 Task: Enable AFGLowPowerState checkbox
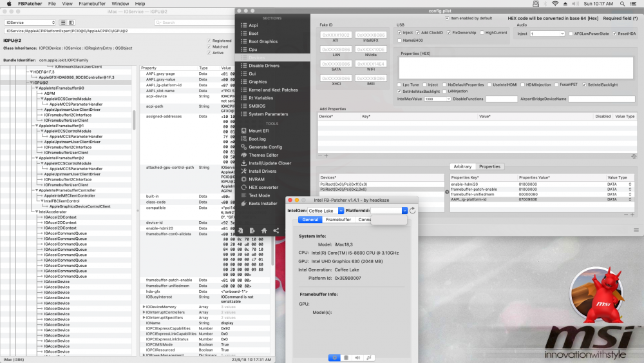click(x=571, y=34)
